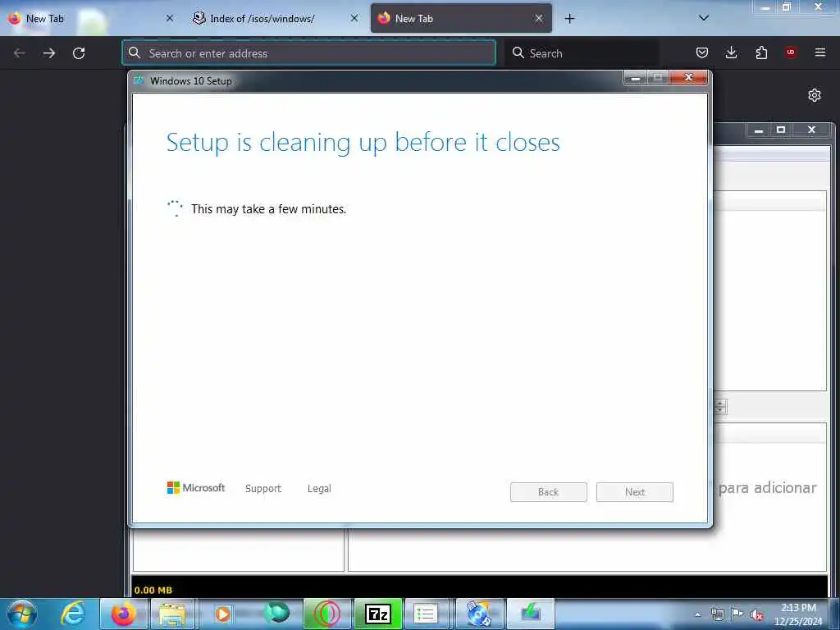Close the Index of /isos/windows/ tab

point(354,18)
